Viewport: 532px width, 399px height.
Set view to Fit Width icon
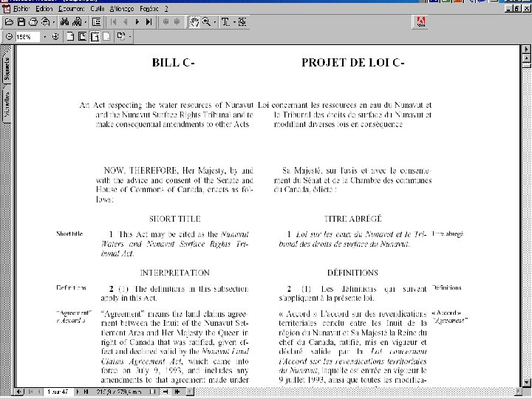coord(95,36)
